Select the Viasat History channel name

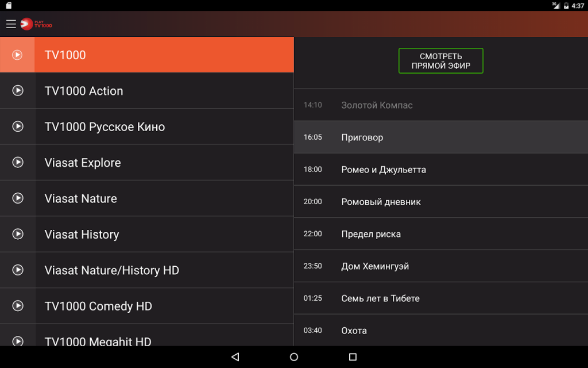click(x=82, y=235)
